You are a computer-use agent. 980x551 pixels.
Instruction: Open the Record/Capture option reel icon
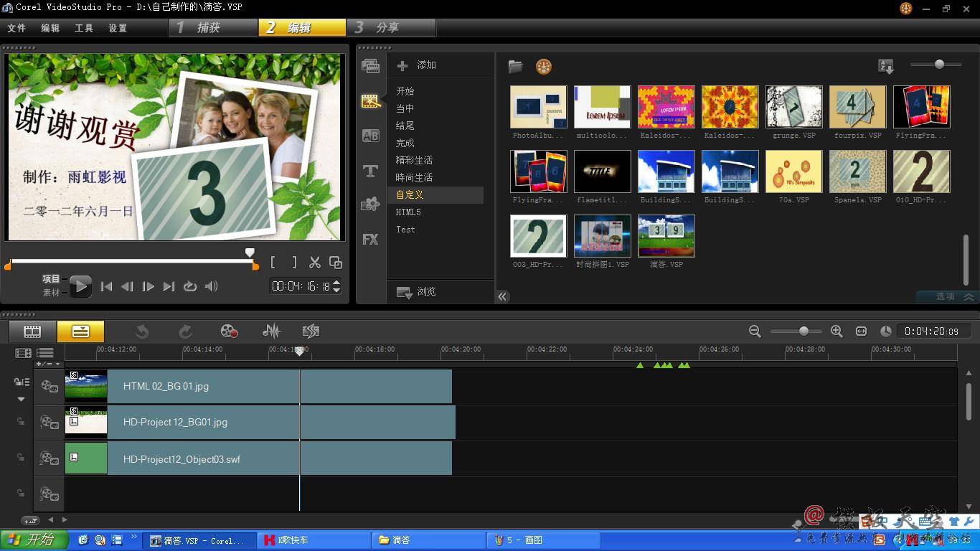[229, 331]
